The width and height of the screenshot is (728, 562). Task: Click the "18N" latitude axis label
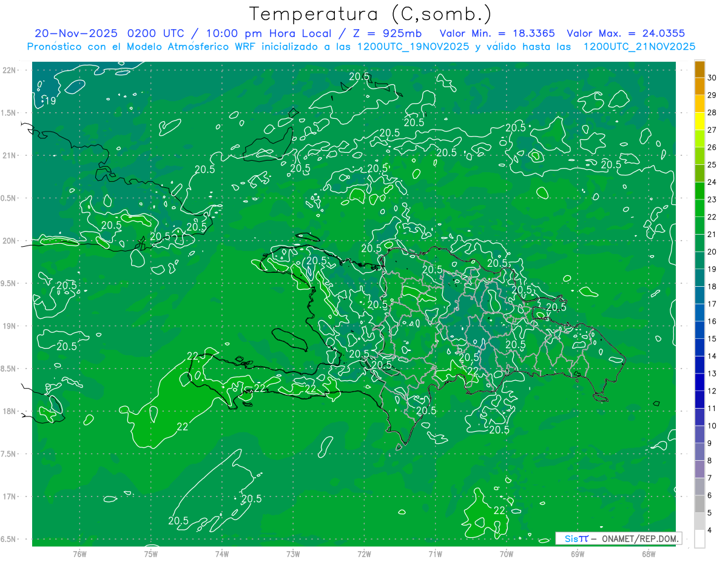[10, 411]
